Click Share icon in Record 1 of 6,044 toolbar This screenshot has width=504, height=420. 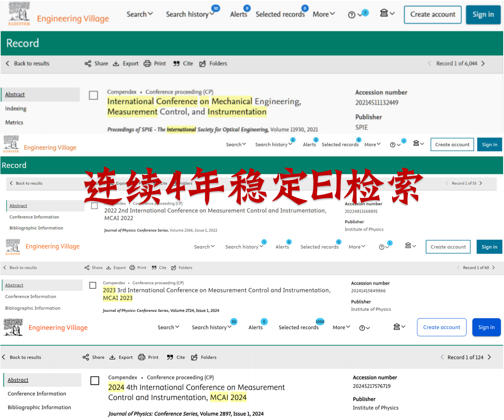[x=88, y=63]
